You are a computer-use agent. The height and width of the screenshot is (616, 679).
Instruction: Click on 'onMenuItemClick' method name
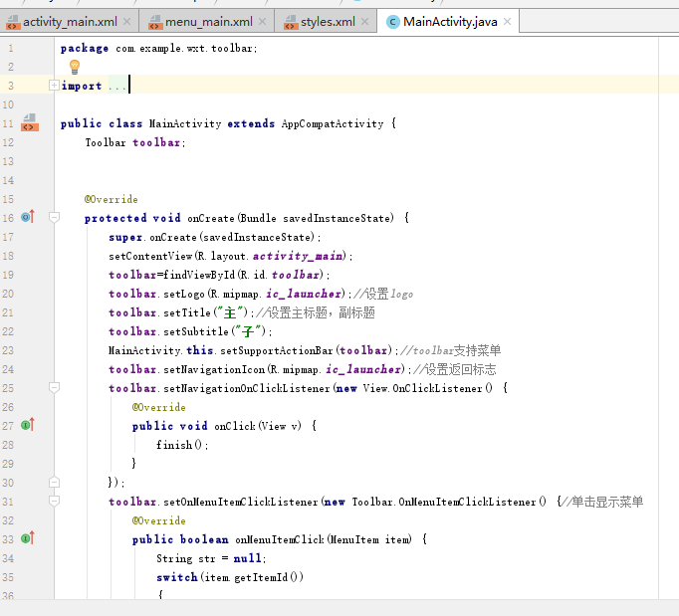(x=280, y=539)
